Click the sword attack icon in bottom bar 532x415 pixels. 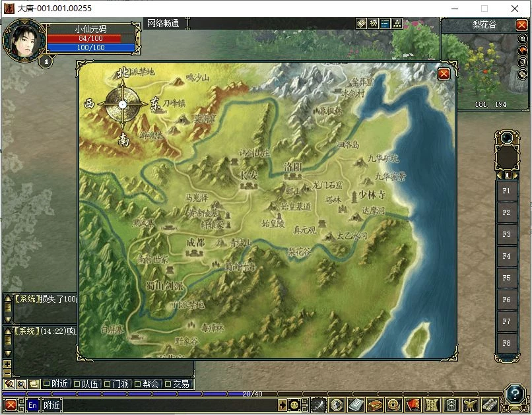click(319, 405)
